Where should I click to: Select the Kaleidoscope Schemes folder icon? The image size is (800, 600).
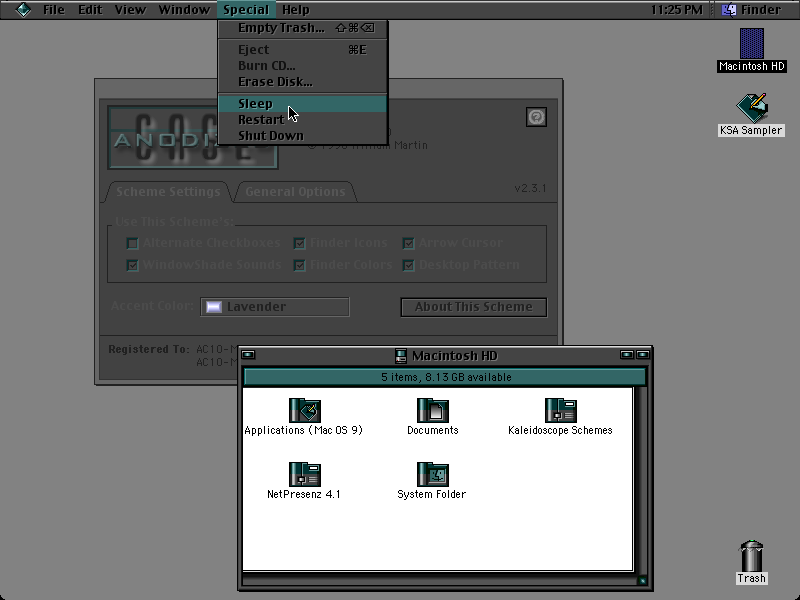pyautogui.click(x=560, y=410)
